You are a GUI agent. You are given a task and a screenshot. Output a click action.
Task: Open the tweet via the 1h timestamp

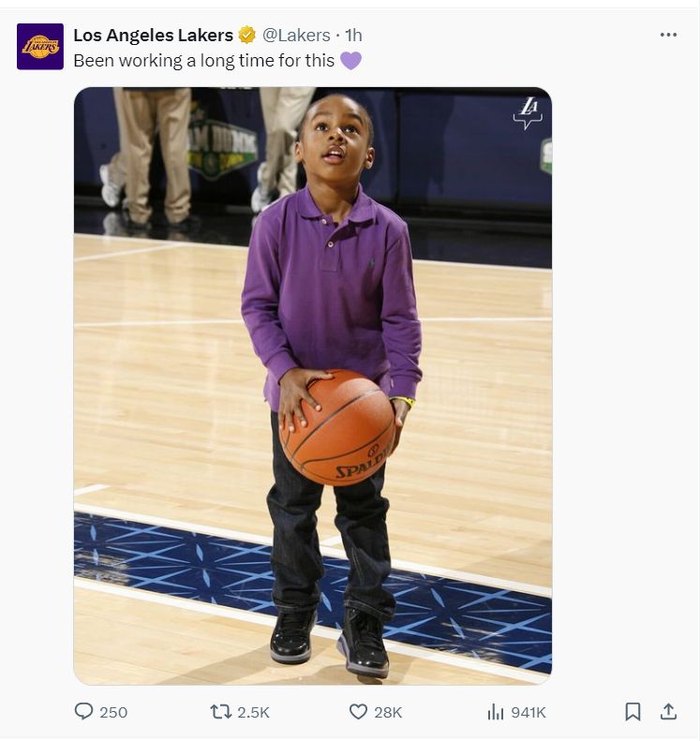(x=353, y=36)
